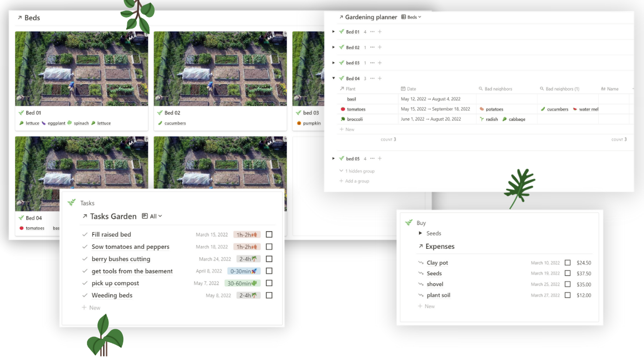Click the search icon on the Bad neighbors column
Screen dimensions: 644x362
481,88
